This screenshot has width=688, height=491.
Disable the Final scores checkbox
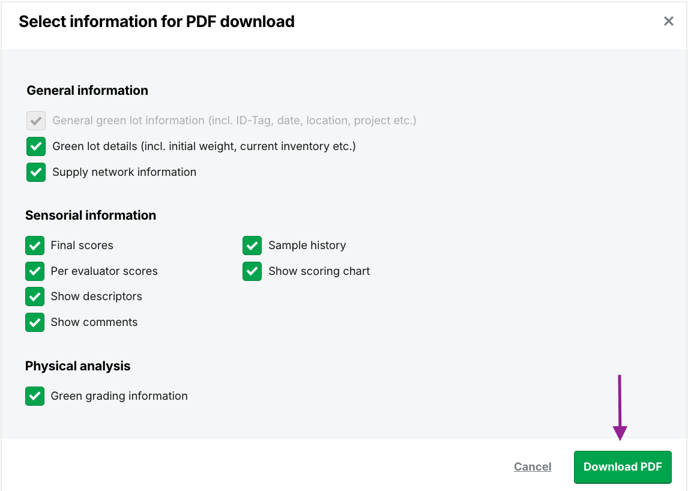[x=35, y=246]
